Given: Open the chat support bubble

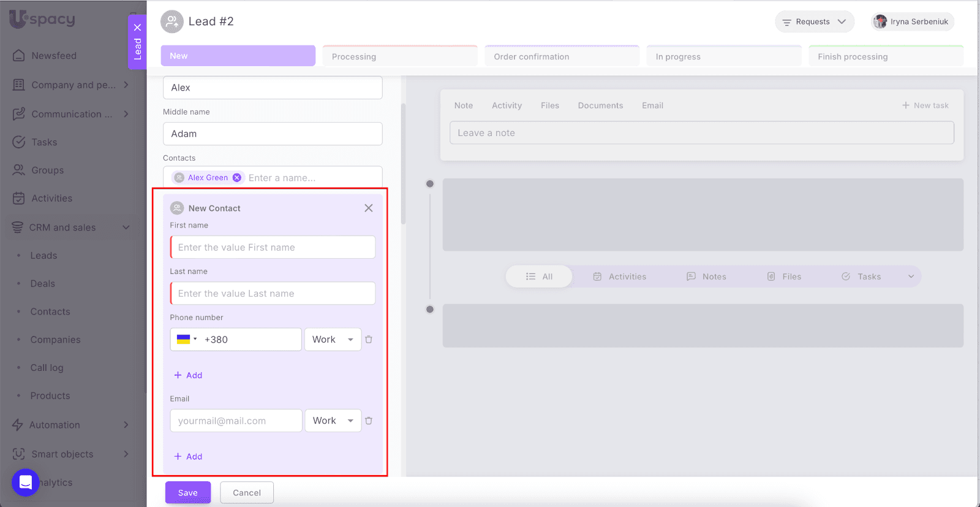Looking at the screenshot, I should click(x=26, y=482).
